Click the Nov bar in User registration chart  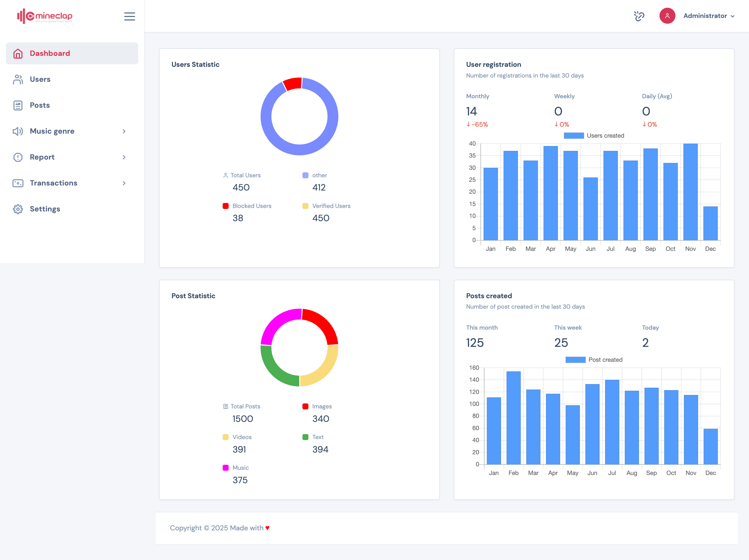[690, 192]
